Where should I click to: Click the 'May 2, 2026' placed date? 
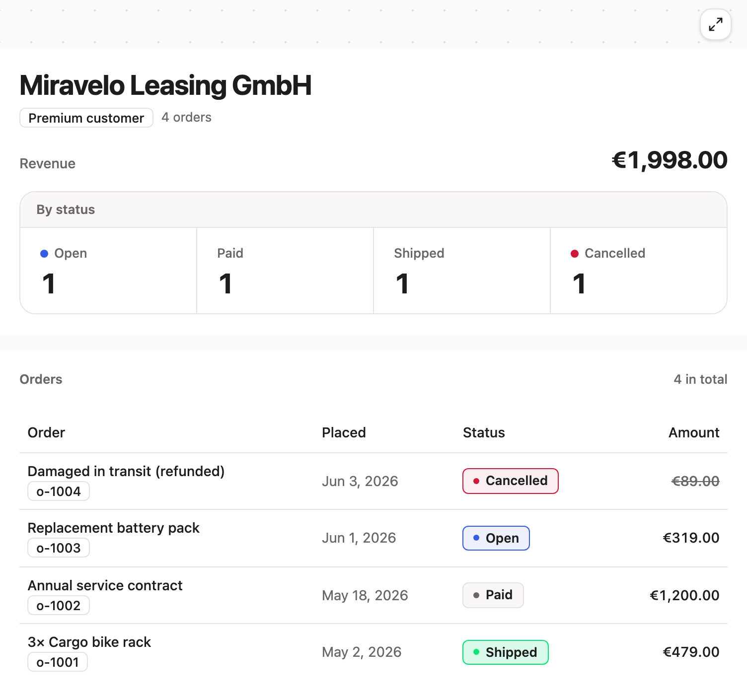coord(362,652)
